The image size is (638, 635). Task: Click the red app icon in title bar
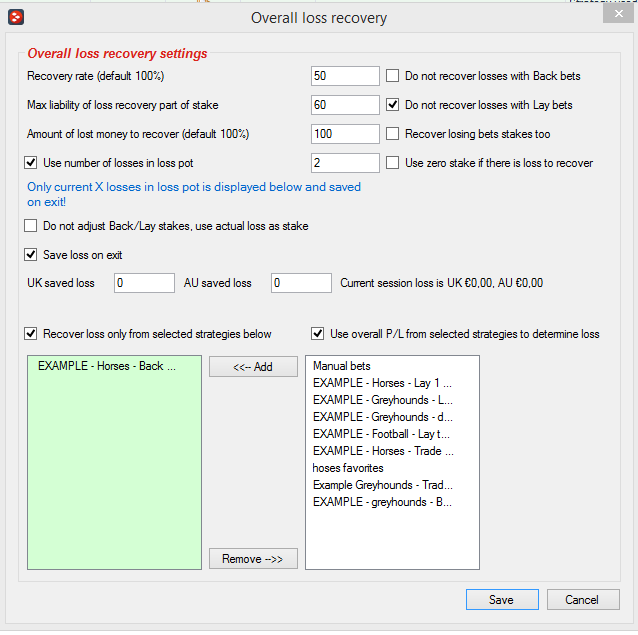point(16,17)
